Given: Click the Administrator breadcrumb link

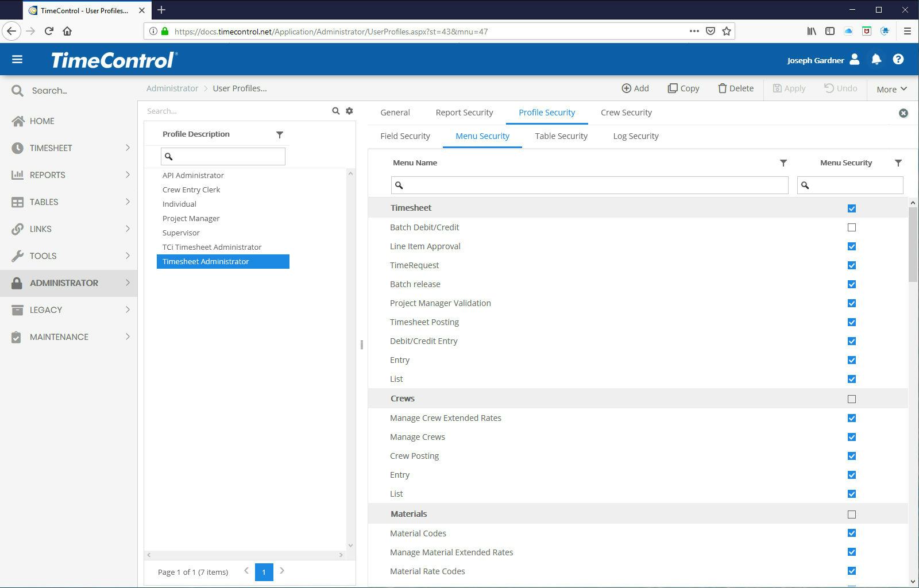Looking at the screenshot, I should coord(172,88).
